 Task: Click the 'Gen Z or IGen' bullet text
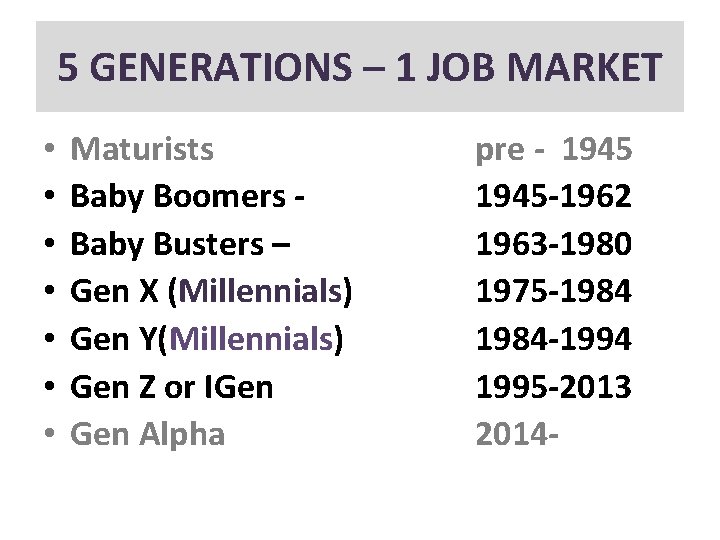pyautogui.click(x=173, y=387)
